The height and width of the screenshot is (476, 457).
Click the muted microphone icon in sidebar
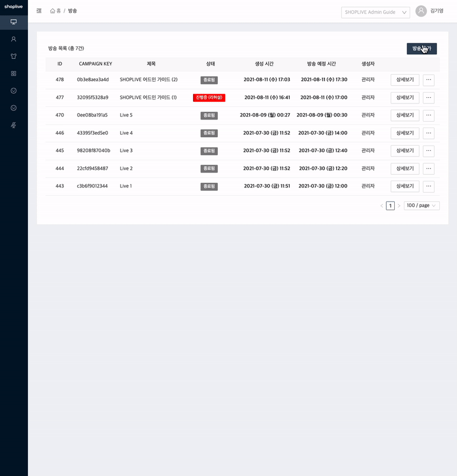click(x=14, y=125)
